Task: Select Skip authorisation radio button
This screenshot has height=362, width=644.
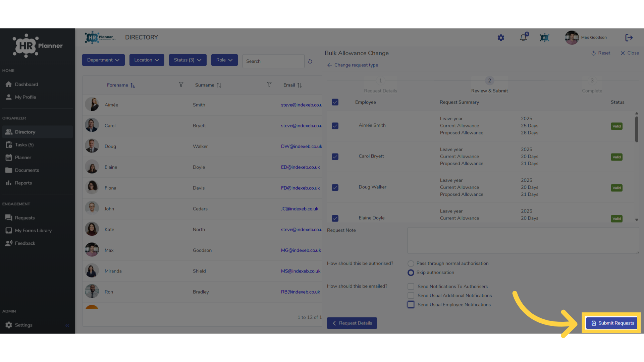Action: pos(411,273)
